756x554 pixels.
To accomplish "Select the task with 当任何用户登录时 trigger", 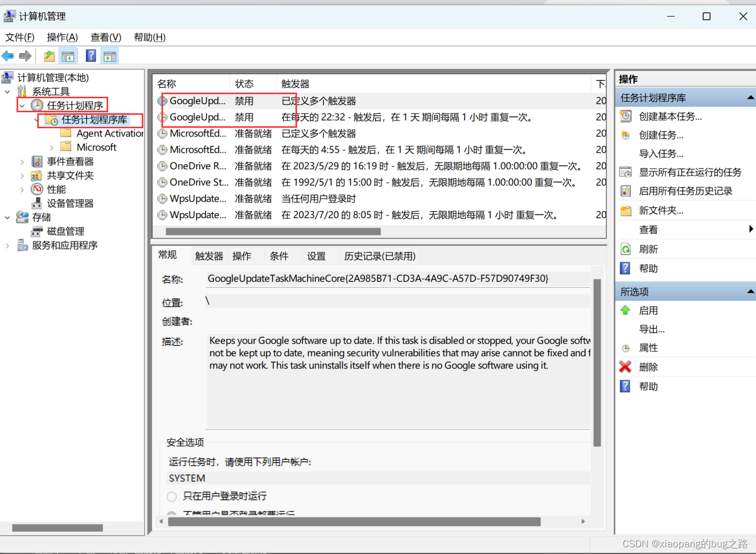I will tap(379, 199).
